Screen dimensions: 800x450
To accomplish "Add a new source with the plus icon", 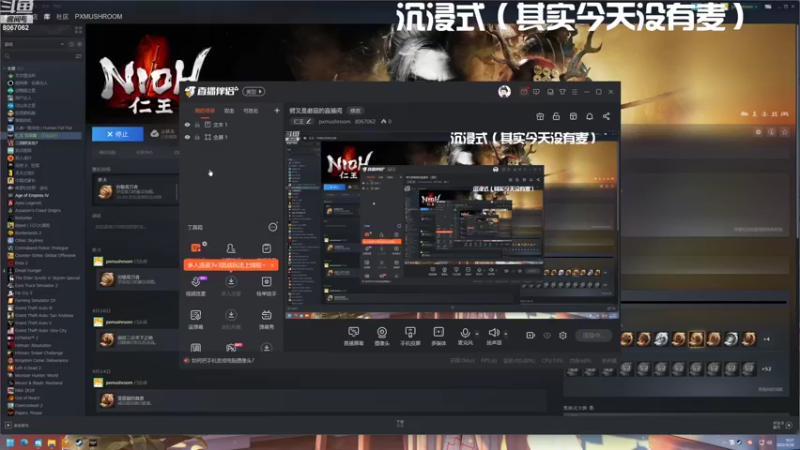I will [x=277, y=110].
